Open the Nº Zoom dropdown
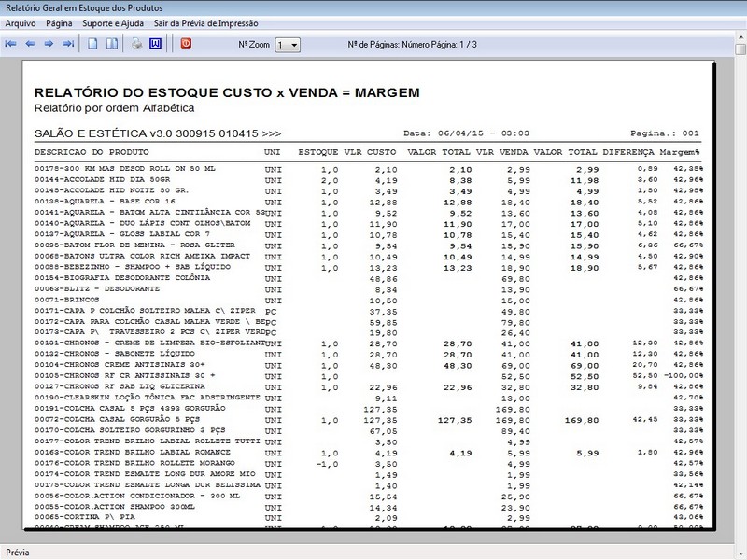 pos(289,44)
